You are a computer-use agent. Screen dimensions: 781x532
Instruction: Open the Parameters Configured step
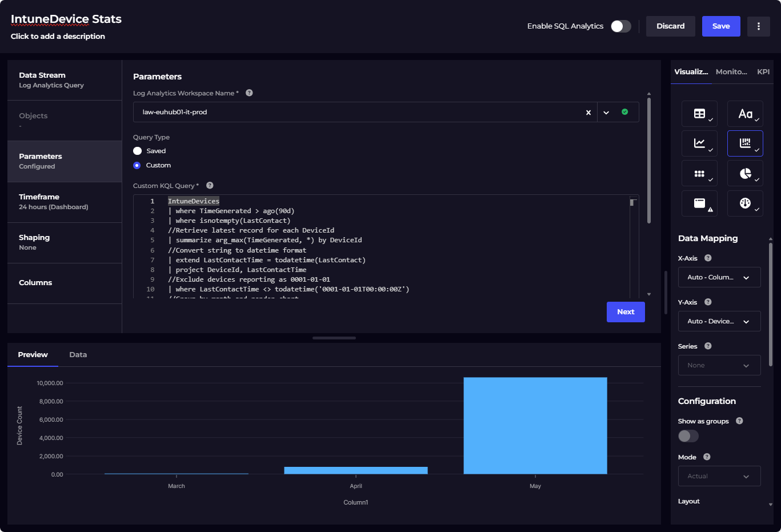[x=65, y=161]
